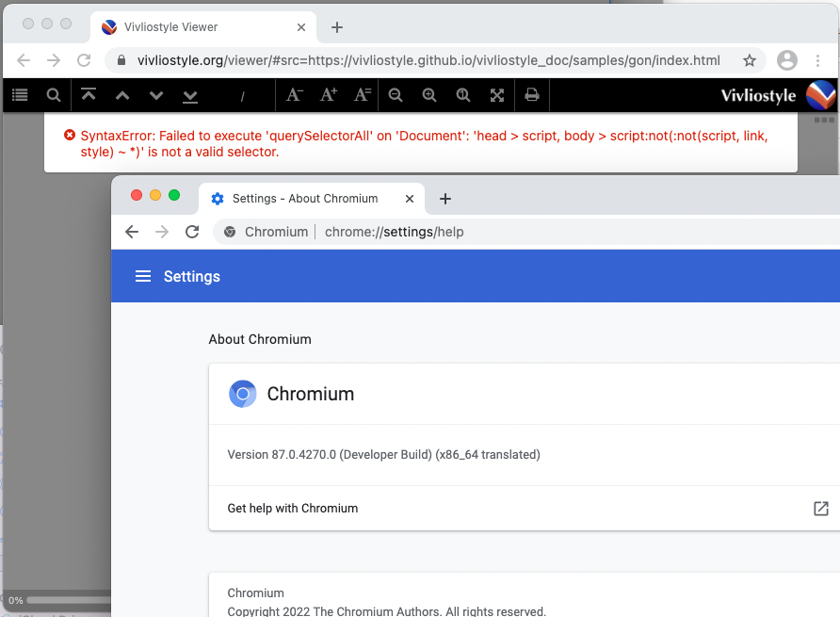Minimize the Chromium settings window with yellow button

155,195
